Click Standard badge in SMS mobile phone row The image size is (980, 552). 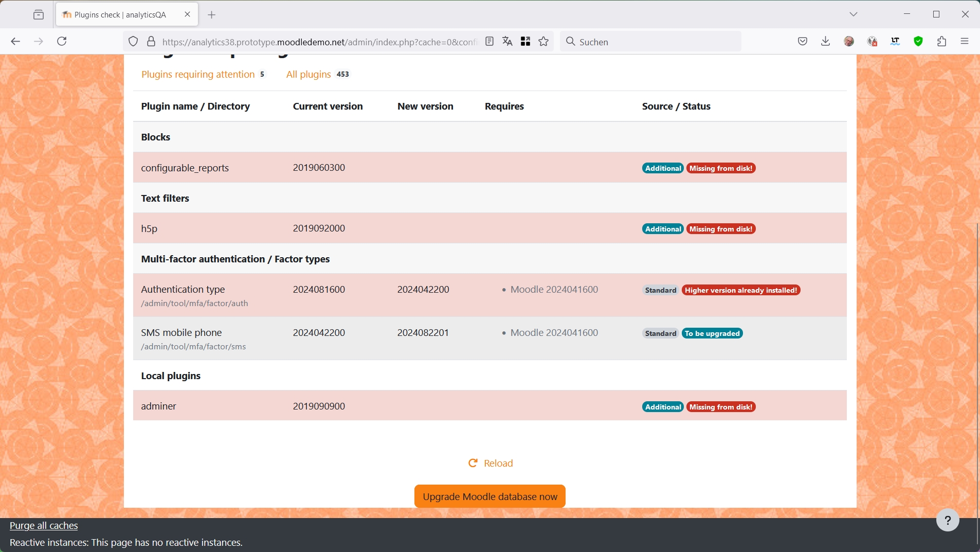click(x=661, y=333)
